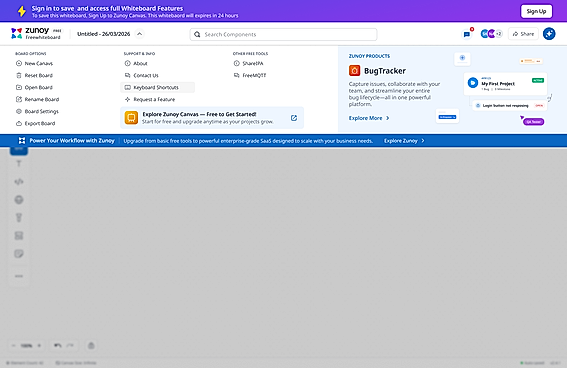Select the Text tool in the sidebar
Viewport: 567px width, 368px height.
(x=19, y=164)
